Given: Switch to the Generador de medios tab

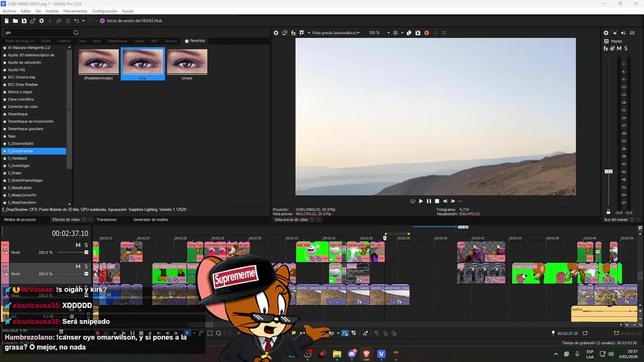Looking at the screenshot, I should (150, 220).
